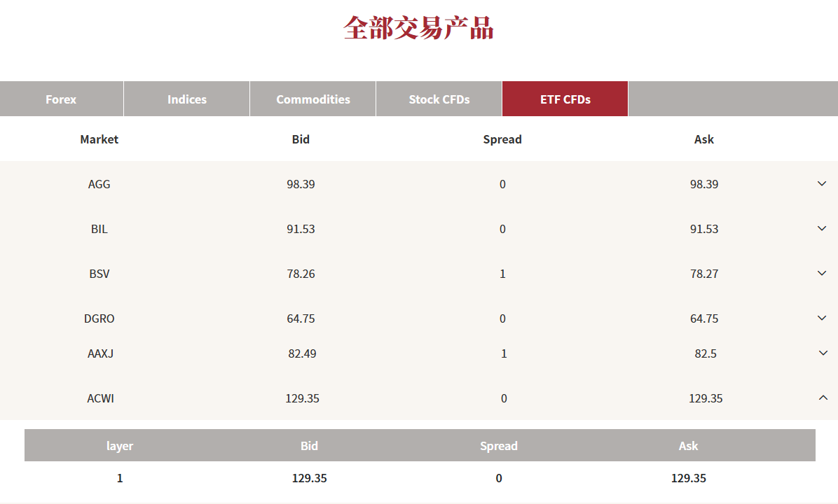Click layer 1 bid value 129.35
838x504 pixels.
[x=310, y=478]
